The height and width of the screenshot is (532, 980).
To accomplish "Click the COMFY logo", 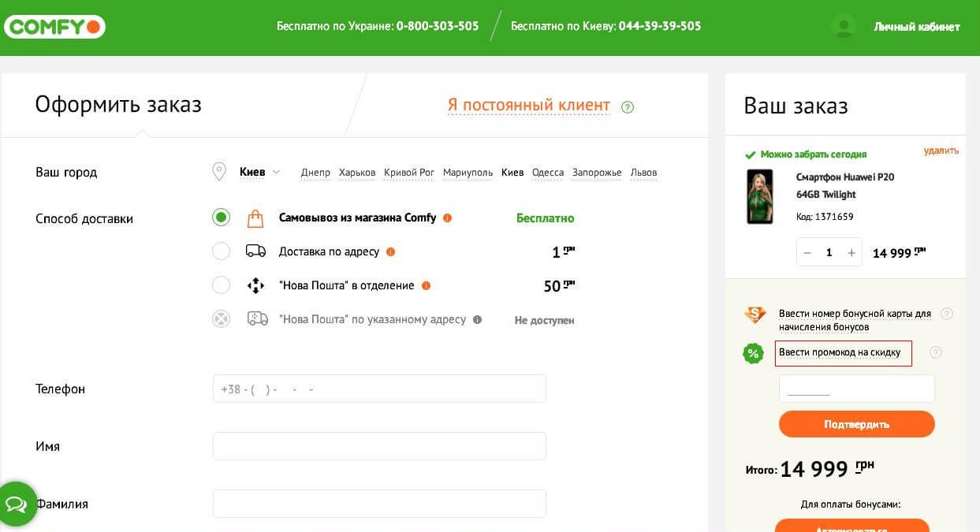I will (x=54, y=27).
